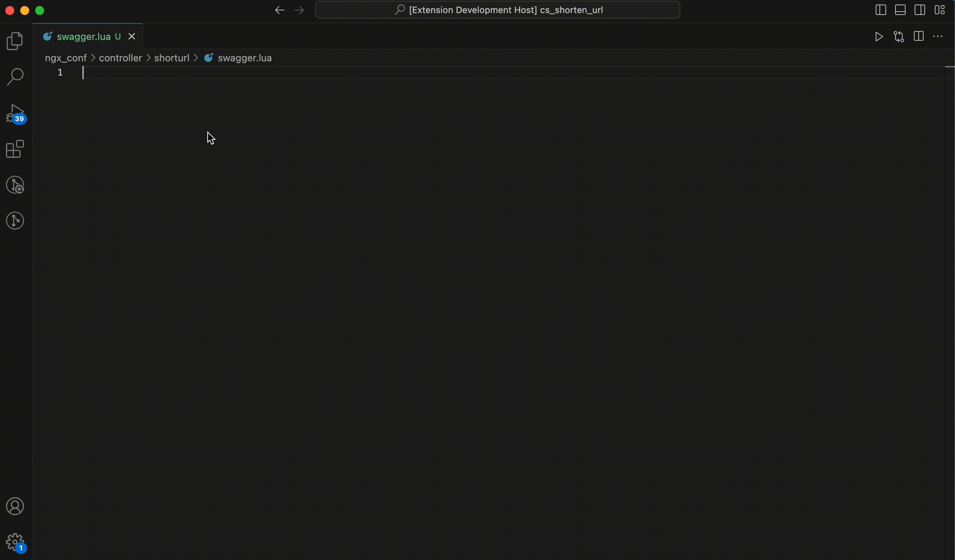Open the Search view in activity bar

(15, 77)
